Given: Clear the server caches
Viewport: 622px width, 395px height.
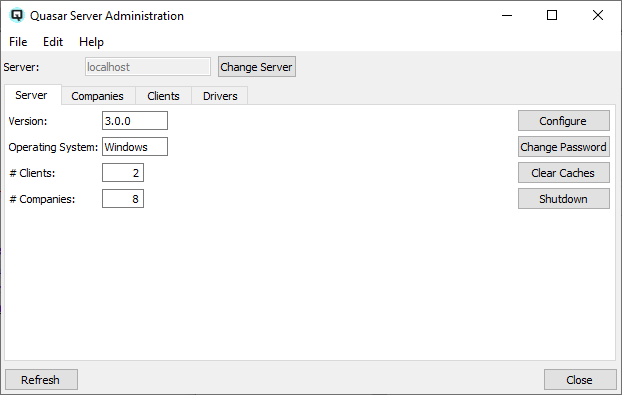Looking at the screenshot, I should click(x=564, y=173).
